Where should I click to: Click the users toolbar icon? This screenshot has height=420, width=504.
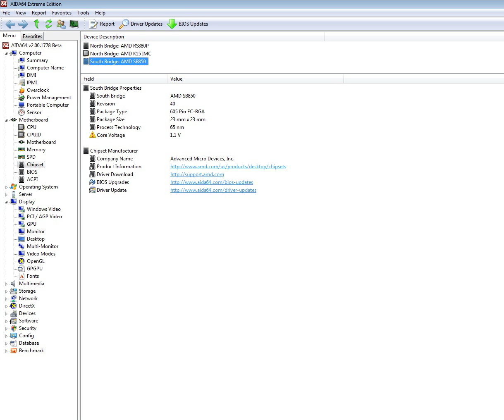click(61, 24)
